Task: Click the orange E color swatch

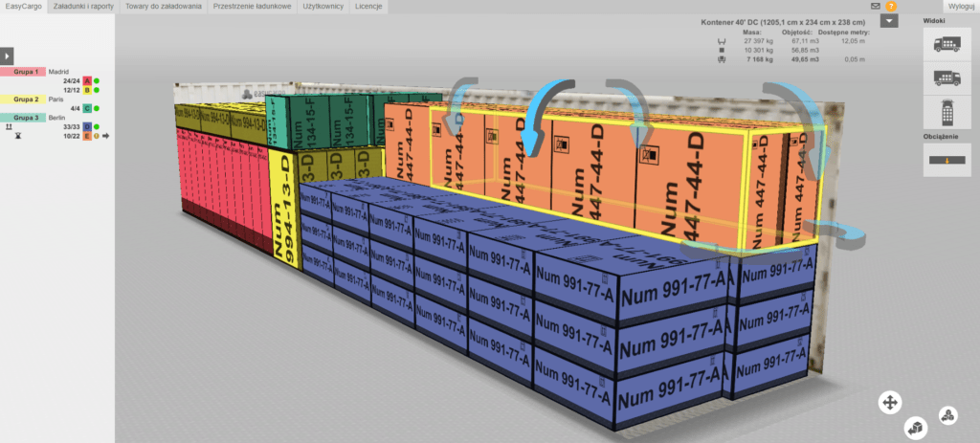Action: coord(87,136)
